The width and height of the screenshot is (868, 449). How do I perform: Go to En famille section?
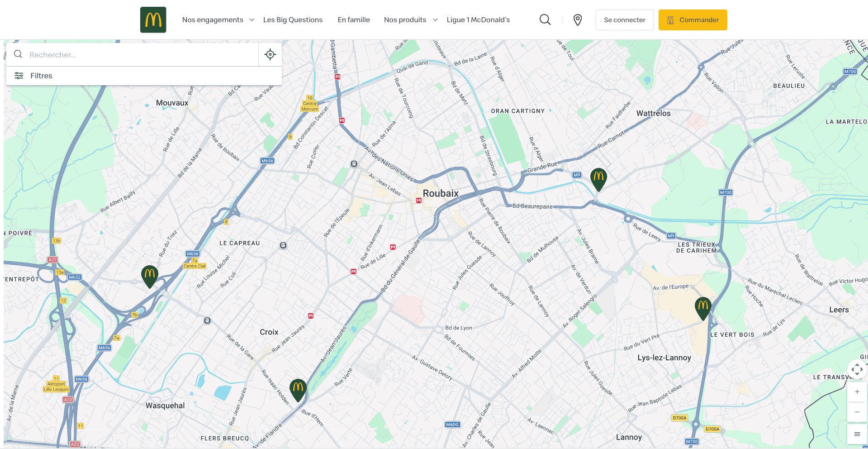354,20
